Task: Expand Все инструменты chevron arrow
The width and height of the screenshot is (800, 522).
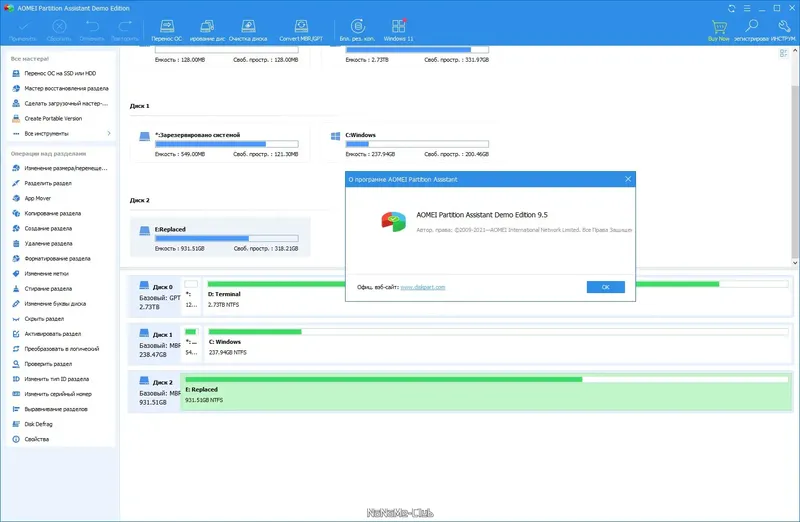Action: click(109, 133)
